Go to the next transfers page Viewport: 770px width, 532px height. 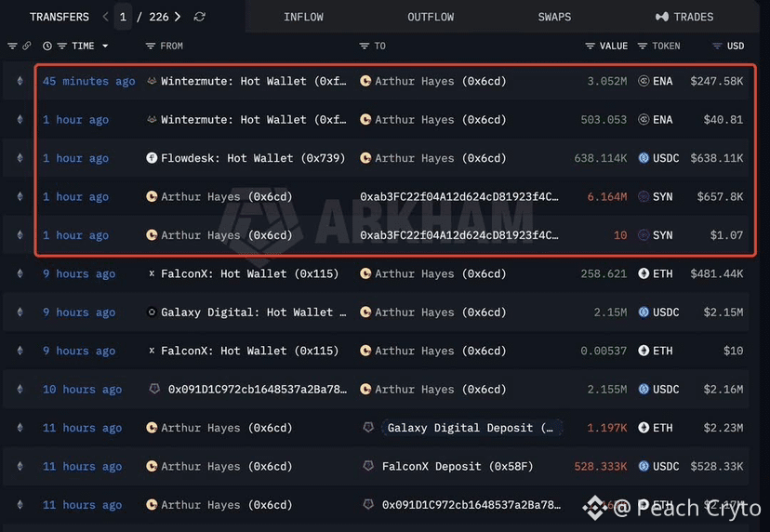178,17
